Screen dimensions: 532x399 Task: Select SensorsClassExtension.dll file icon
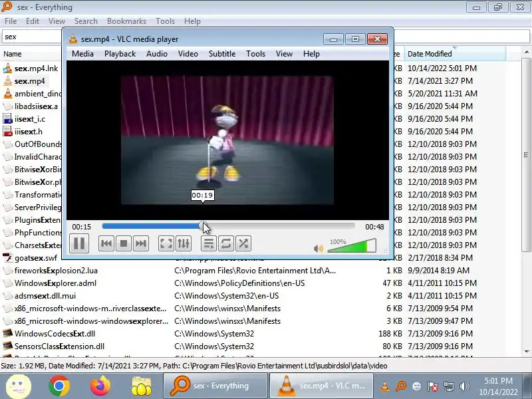[7, 346]
